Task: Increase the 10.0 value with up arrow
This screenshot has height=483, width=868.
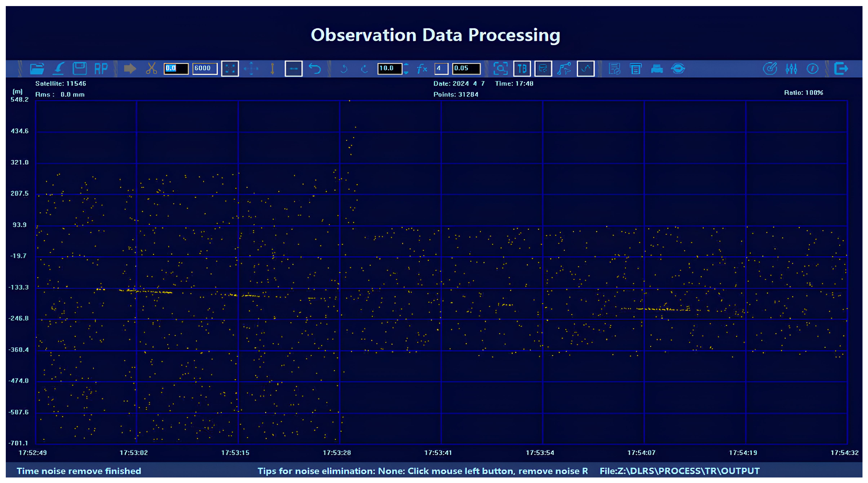Action: (406, 65)
